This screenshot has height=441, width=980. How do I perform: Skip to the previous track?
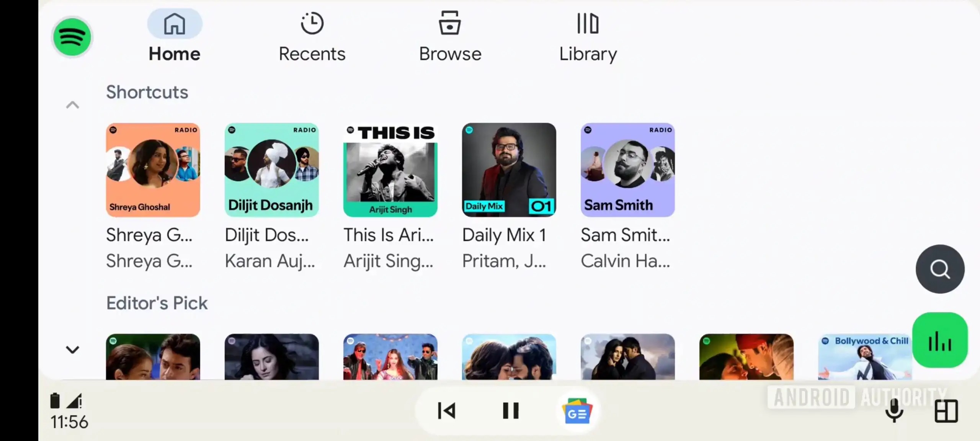tap(446, 411)
